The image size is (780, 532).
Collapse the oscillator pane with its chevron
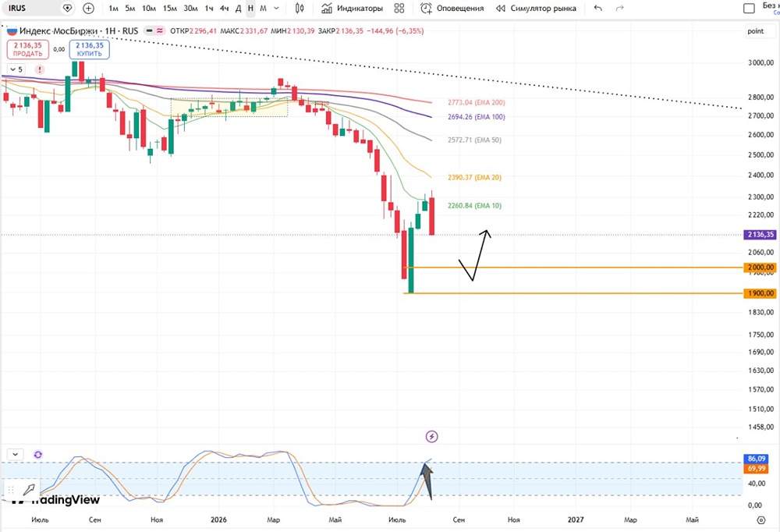[x=16, y=454]
